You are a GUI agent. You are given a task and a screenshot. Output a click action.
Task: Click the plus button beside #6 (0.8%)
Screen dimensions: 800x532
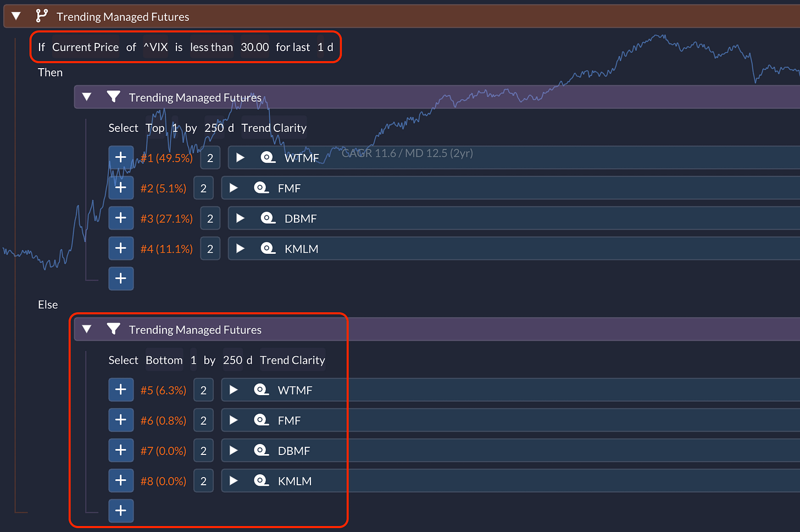click(x=121, y=420)
